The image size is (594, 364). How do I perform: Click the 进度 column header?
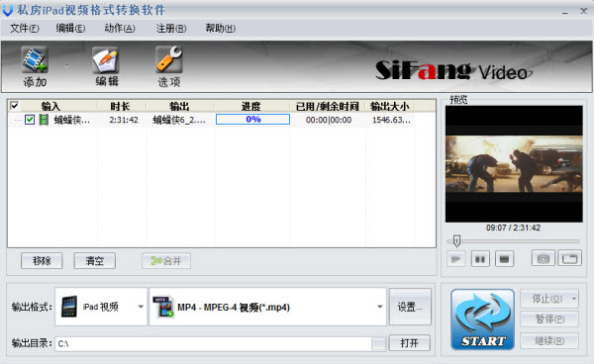pyautogui.click(x=250, y=106)
